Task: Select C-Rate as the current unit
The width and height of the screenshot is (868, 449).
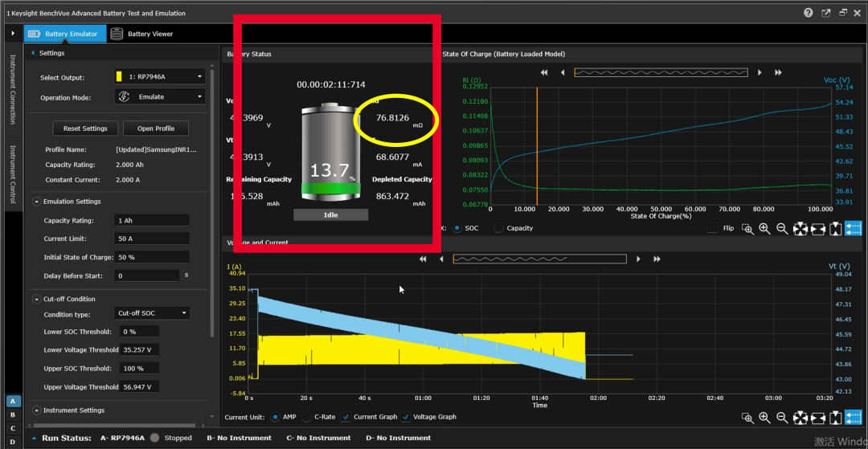Action: pyautogui.click(x=306, y=417)
